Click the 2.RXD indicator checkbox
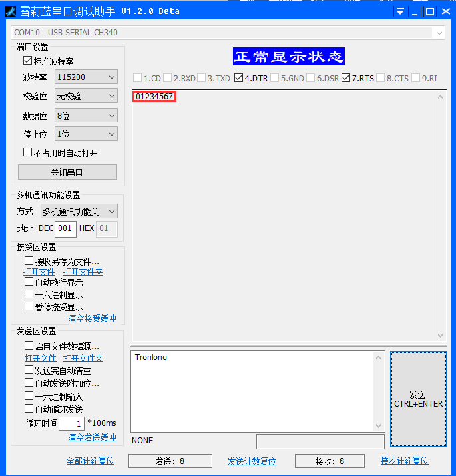The height and width of the screenshot is (476, 456). click(167, 78)
